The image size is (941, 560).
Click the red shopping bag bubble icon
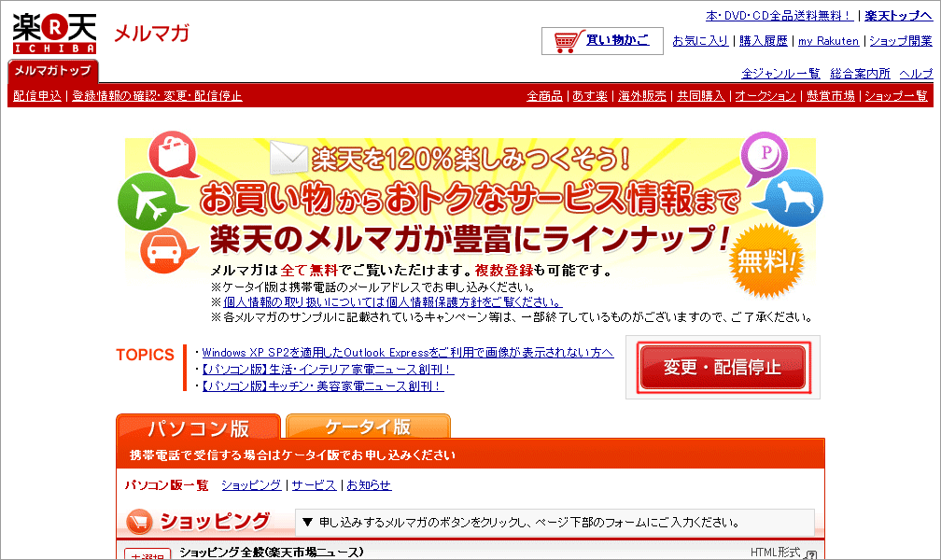[x=174, y=154]
